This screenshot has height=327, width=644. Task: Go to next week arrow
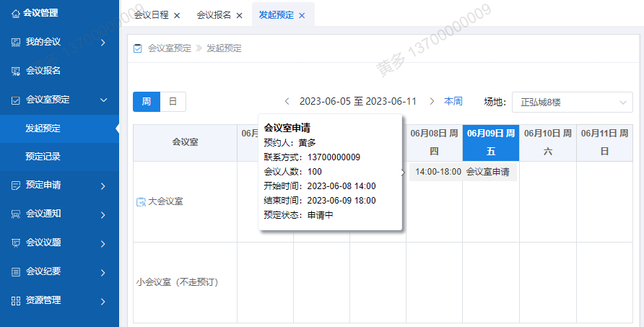(x=432, y=101)
